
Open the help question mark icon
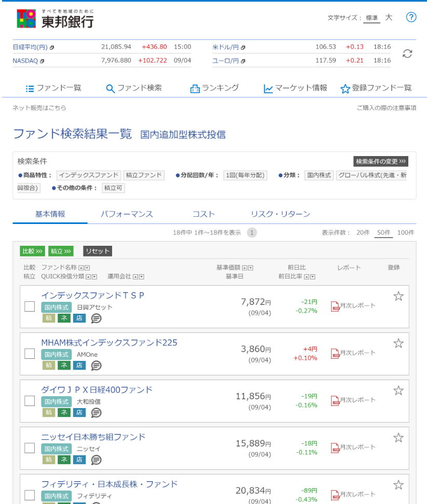411,17
